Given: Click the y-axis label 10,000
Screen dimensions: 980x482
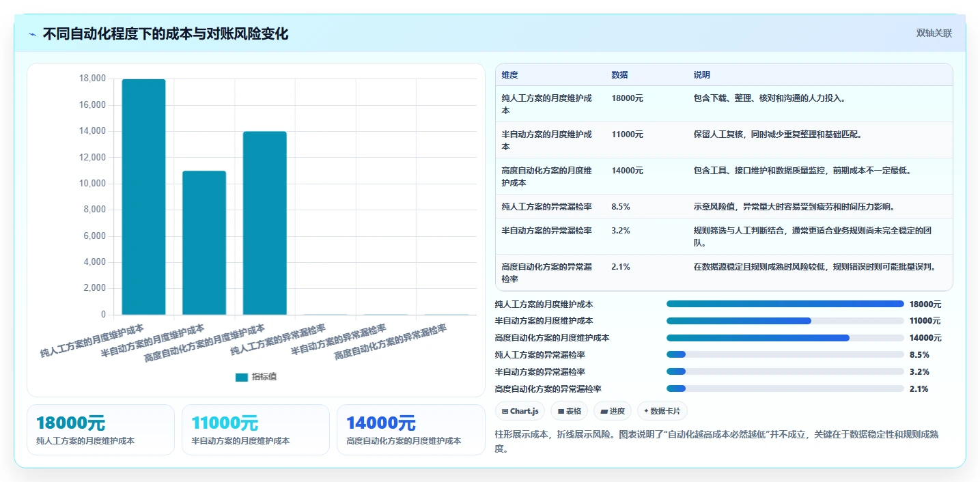Looking at the screenshot, I should 93,184.
